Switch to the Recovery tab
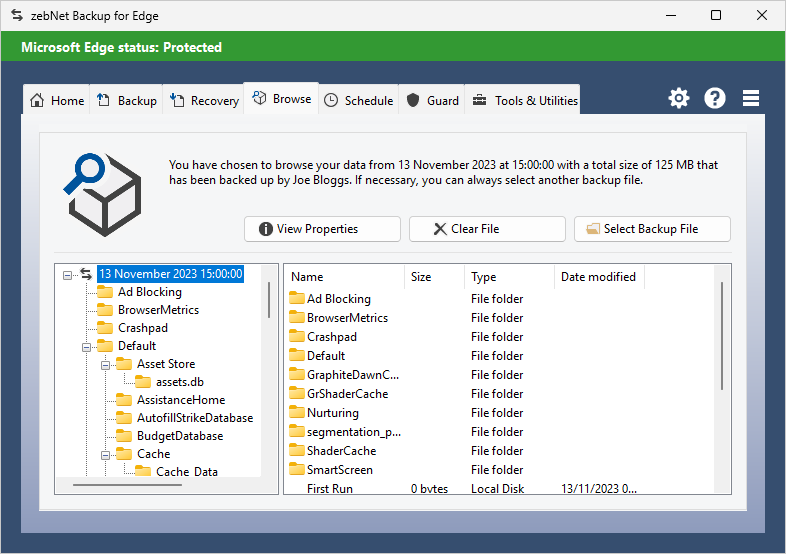The height and width of the screenshot is (554, 786). [x=204, y=100]
